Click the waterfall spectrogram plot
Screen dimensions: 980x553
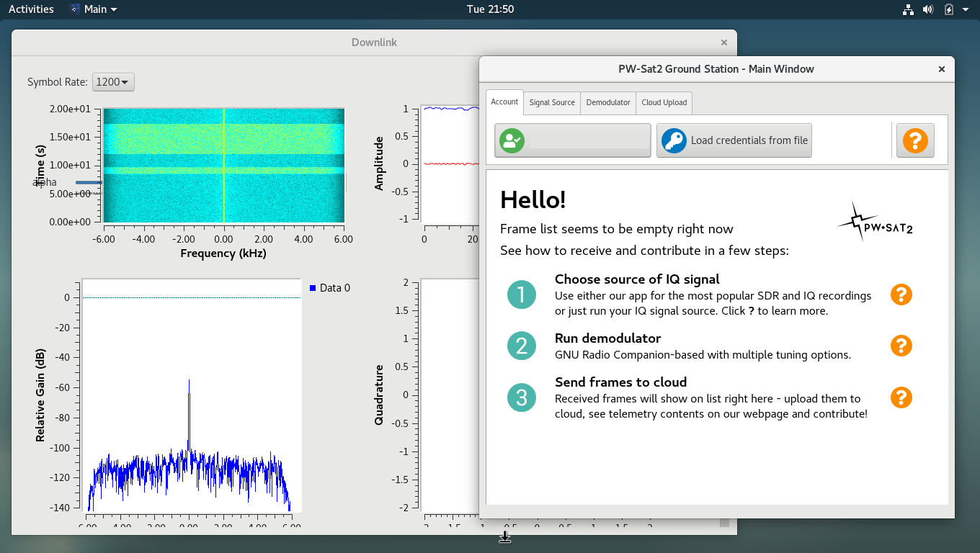pyautogui.click(x=223, y=166)
